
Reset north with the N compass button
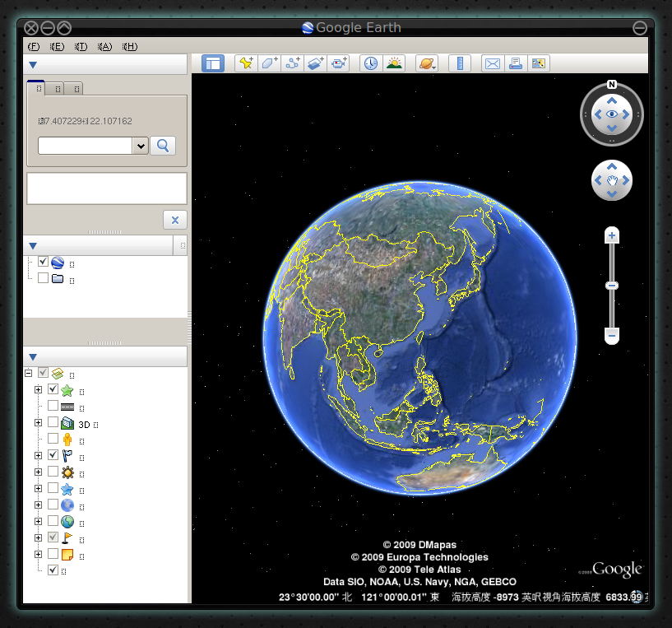click(612, 85)
